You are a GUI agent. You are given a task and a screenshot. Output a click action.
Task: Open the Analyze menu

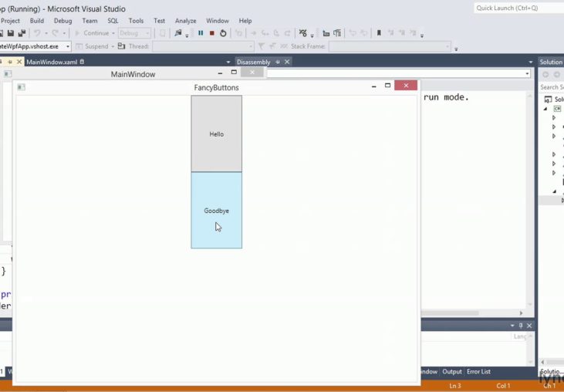click(185, 21)
